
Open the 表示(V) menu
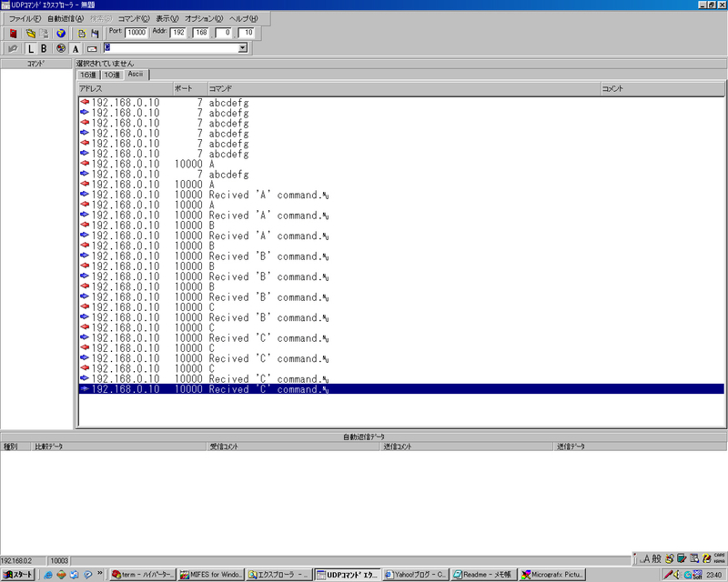click(x=167, y=18)
